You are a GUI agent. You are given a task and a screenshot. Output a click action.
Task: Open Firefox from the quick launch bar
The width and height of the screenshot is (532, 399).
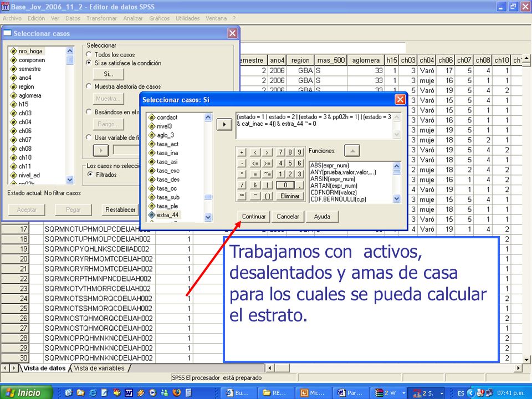(x=176, y=392)
